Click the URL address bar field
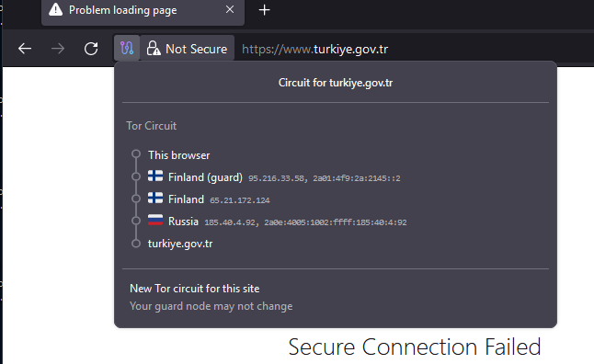594x364 pixels. click(x=413, y=49)
